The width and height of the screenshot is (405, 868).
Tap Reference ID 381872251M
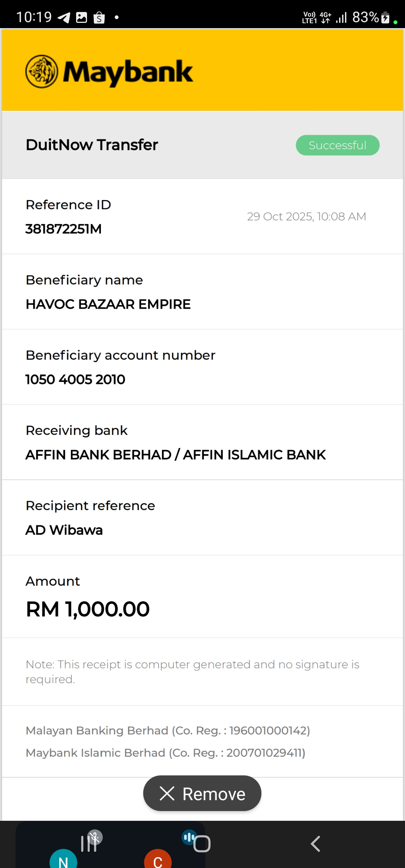pos(64,229)
